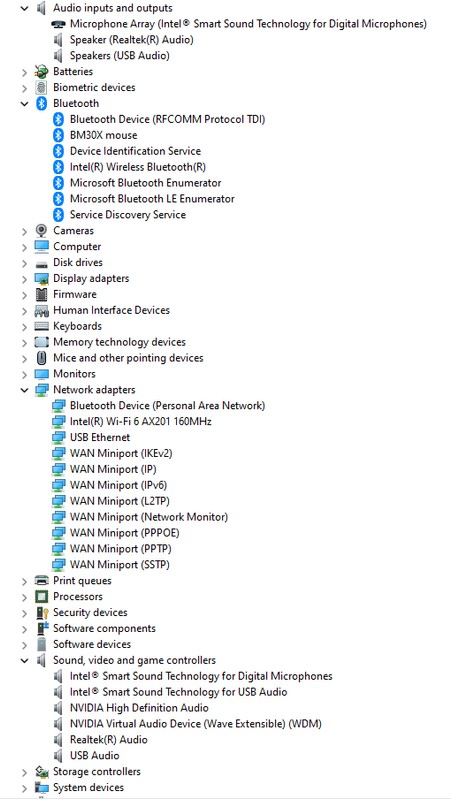Click the Network adapters category icon
The width and height of the screenshot is (451, 799).
pos(42,390)
